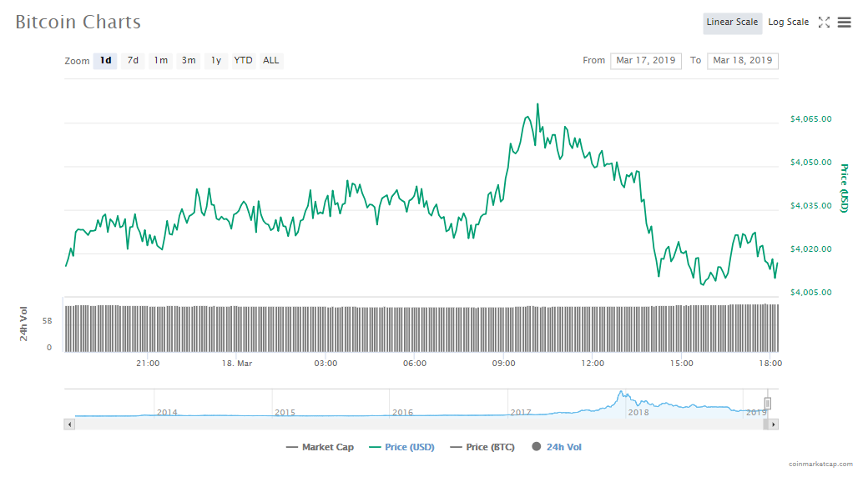
Task: Select the 1m zoom range
Action: click(x=161, y=61)
